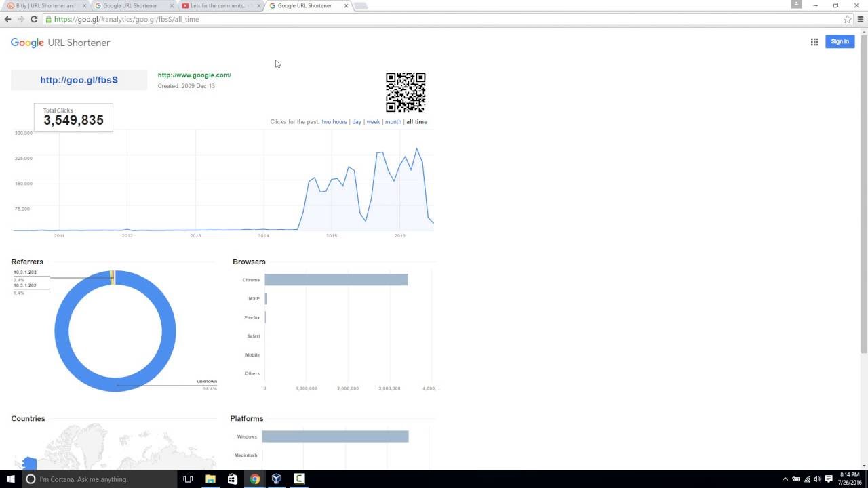
Task: Open the VirtualBox cube taskbar icon
Action: pos(277,479)
